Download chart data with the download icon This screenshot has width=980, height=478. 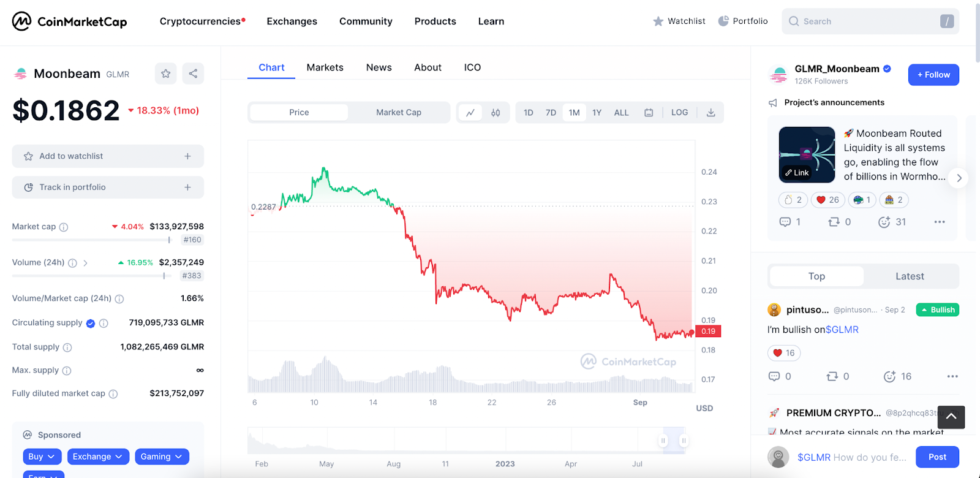[x=710, y=113]
